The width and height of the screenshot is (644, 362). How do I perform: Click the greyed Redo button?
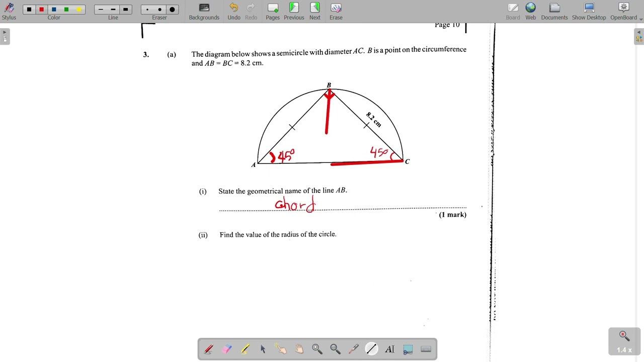pos(251,12)
